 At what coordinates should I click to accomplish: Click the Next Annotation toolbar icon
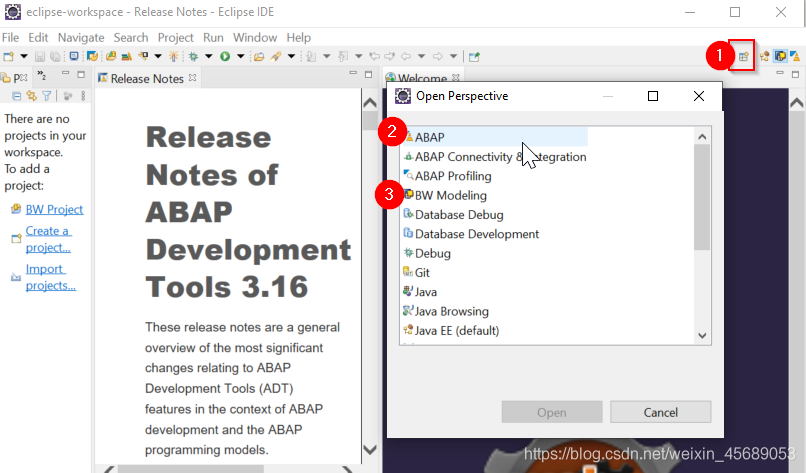[x=311, y=57]
